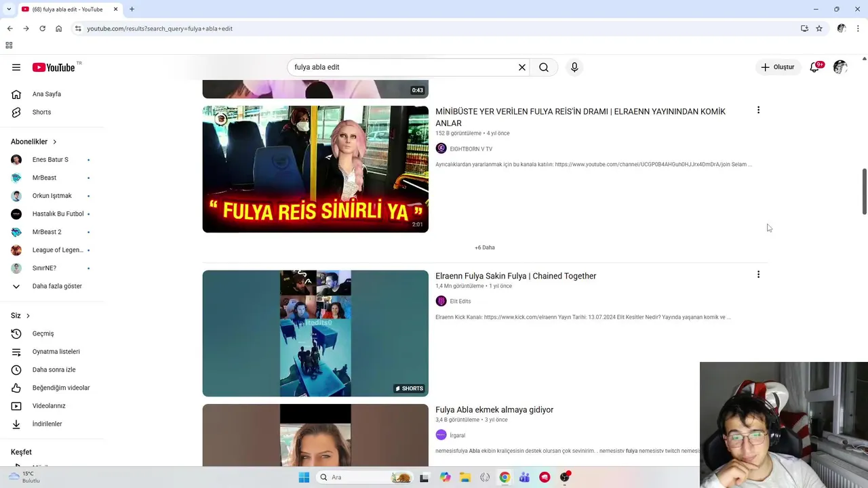Run search with magnifier button
This screenshot has width=868, height=488.
pyautogui.click(x=544, y=67)
